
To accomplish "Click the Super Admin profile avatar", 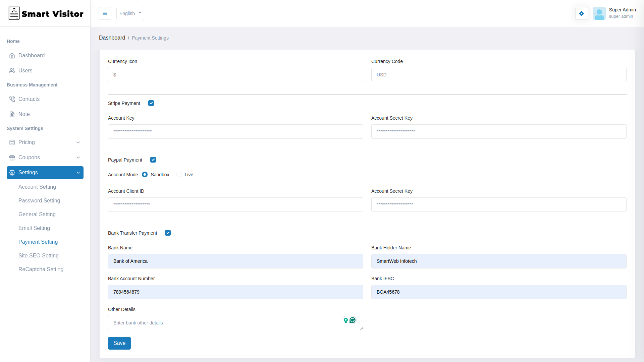I will [599, 13].
